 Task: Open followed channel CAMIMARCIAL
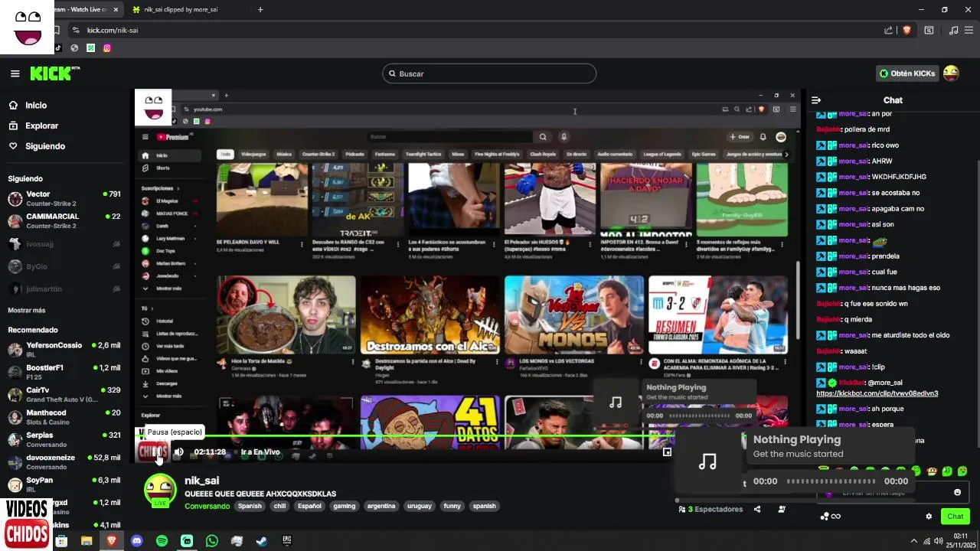pos(64,221)
